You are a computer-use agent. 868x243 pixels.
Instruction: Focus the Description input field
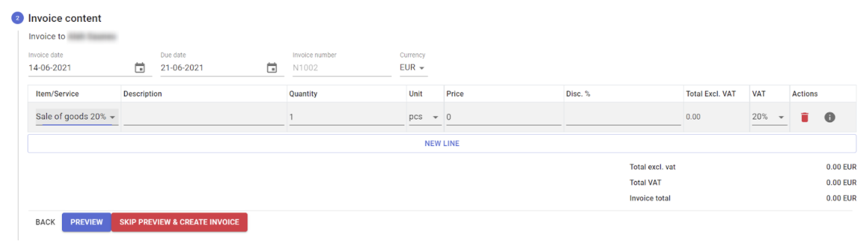coord(204,117)
